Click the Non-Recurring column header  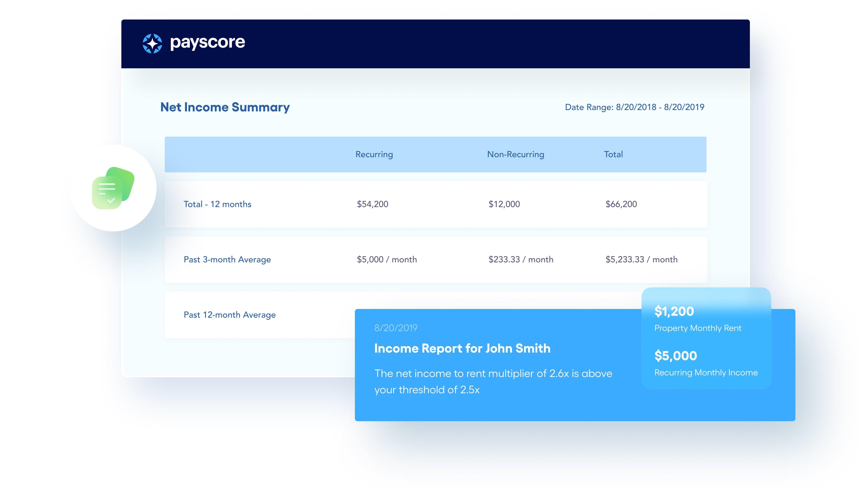515,154
